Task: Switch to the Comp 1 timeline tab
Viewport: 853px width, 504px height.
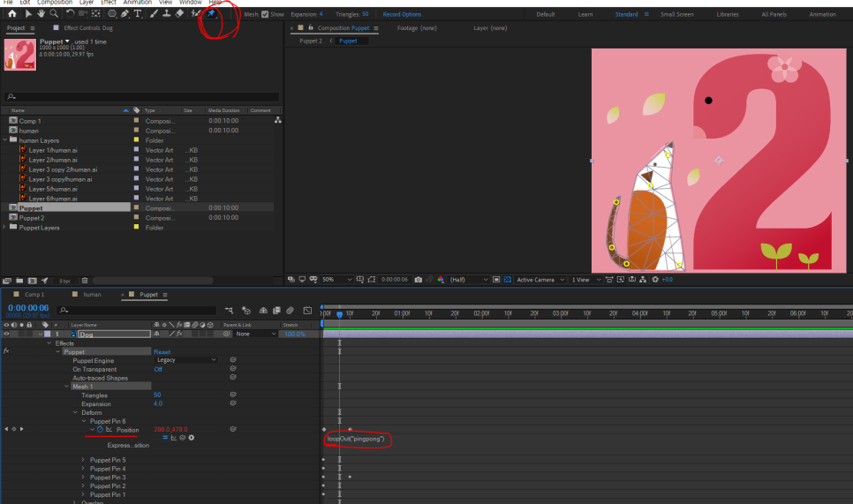Action: [34, 295]
